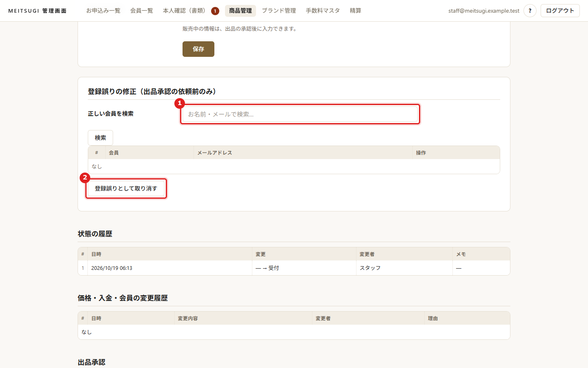The height and width of the screenshot is (368, 588).
Task: Go to 会員一覧 page
Action: tap(142, 11)
